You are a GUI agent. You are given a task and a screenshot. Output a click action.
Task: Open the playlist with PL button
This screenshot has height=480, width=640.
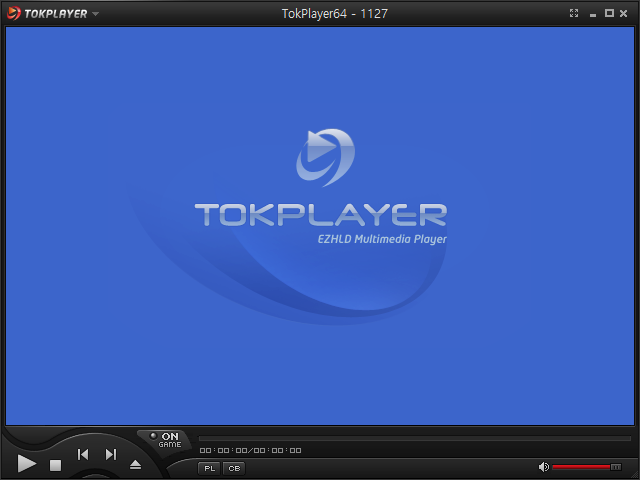pos(209,468)
